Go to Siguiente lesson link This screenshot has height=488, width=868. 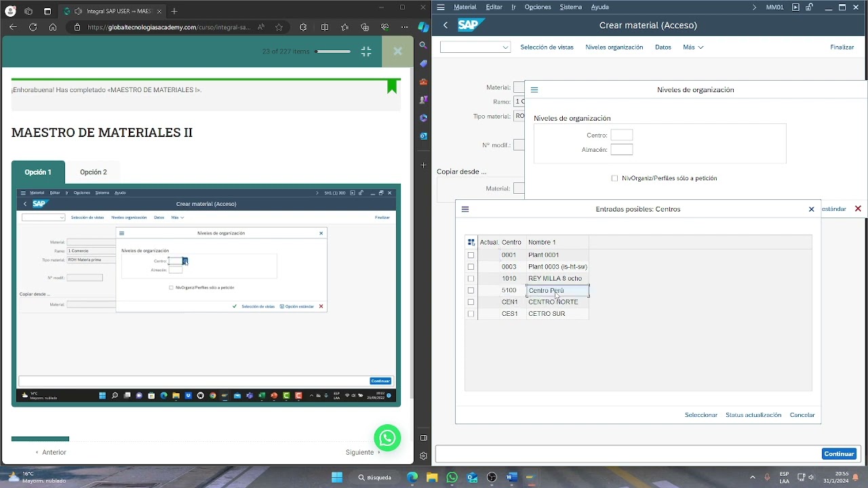[363, 452]
